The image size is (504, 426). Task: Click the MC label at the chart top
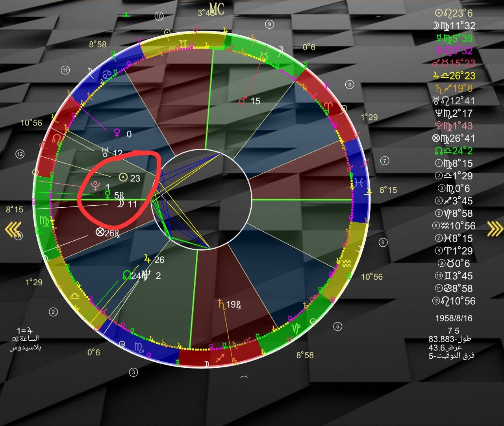pyautogui.click(x=216, y=9)
